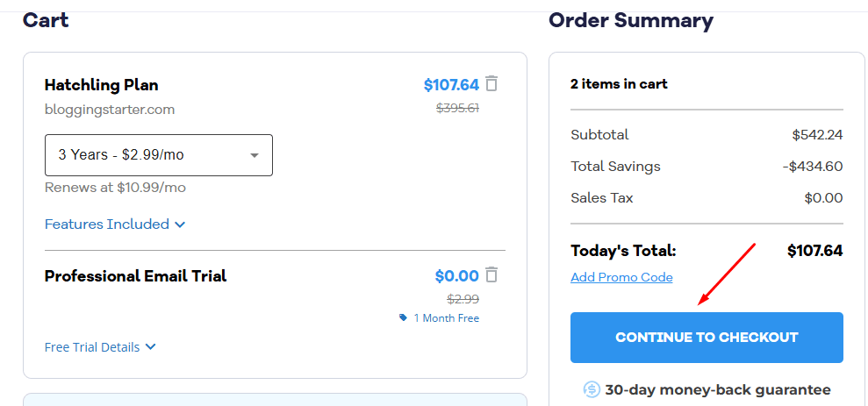Expand Free Trial Details
Image resolution: width=868 pixels, height=406 pixels.
click(x=100, y=347)
